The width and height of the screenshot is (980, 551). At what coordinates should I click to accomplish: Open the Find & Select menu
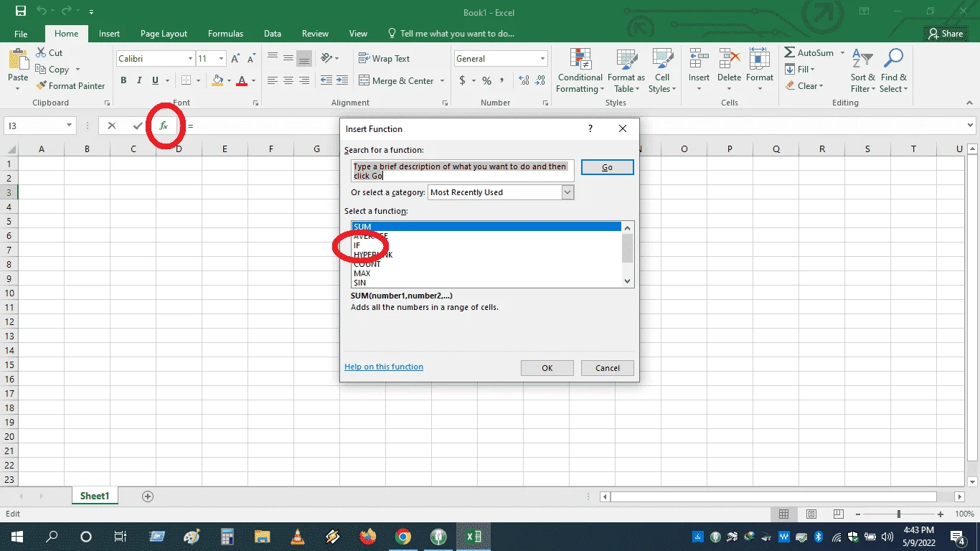[894, 70]
